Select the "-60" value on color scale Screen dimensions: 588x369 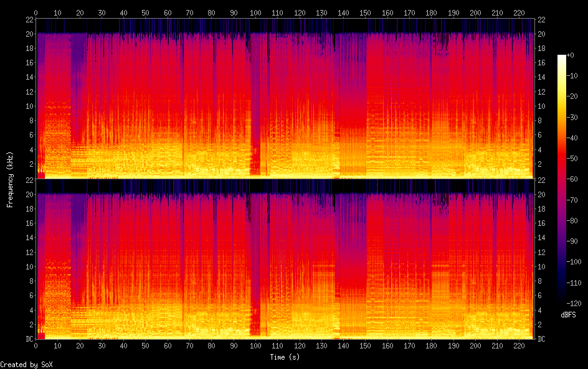click(572, 179)
